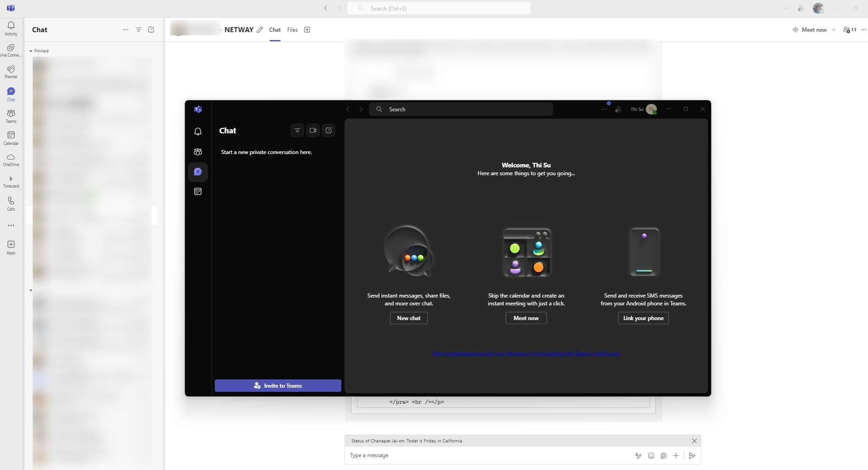Open Calls in the left sidebar
Image resolution: width=868 pixels, height=470 pixels.
[x=11, y=204]
